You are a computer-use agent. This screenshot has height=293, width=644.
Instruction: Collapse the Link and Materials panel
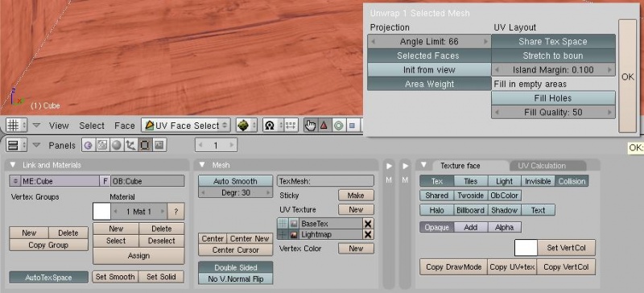pyautogui.click(x=13, y=165)
